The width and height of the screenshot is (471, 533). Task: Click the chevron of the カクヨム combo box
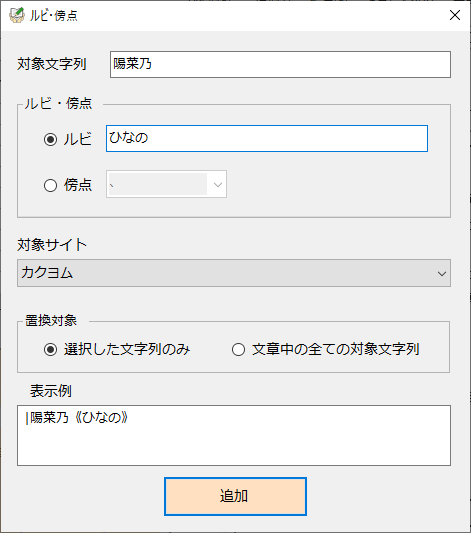click(x=442, y=273)
